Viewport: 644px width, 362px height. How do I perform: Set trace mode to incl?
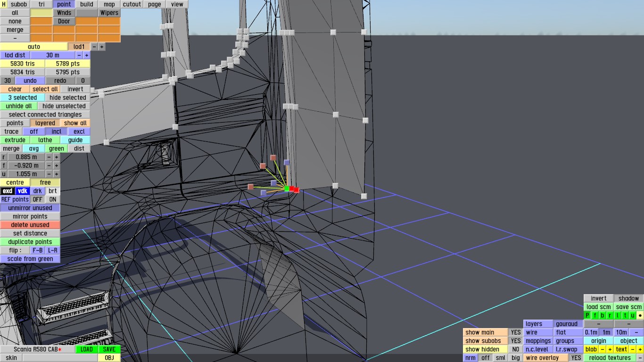[x=57, y=132]
